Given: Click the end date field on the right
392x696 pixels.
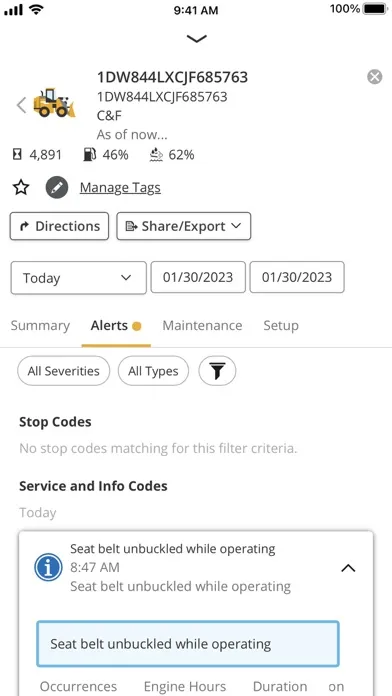Looking at the screenshot, I should [297, 277].
